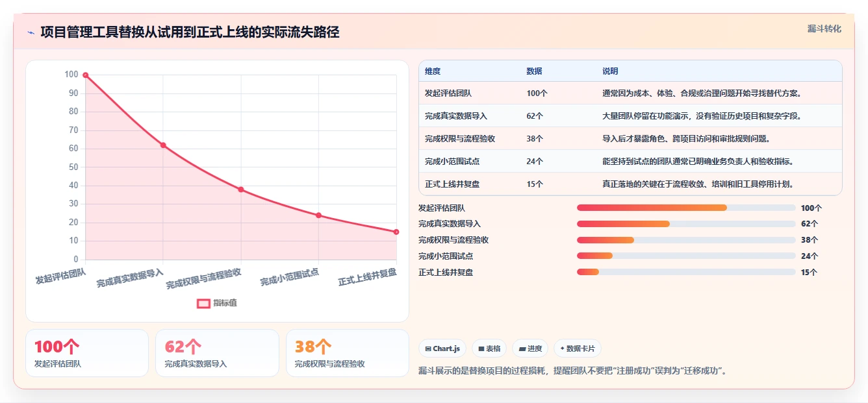This screenshot has width=868, height=403.
Task: Click the footer note about 漏斗展示
Action: coord(572,371)
